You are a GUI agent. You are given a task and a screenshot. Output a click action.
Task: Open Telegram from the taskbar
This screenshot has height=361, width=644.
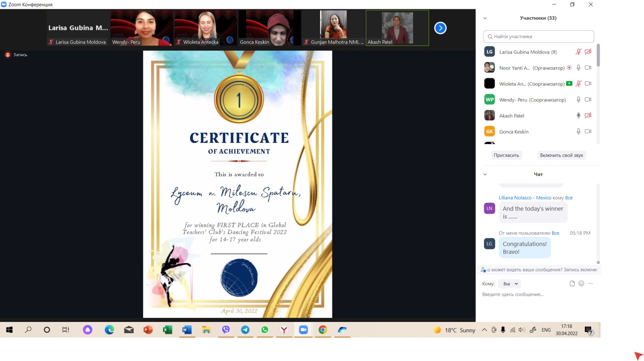[245, 330]
